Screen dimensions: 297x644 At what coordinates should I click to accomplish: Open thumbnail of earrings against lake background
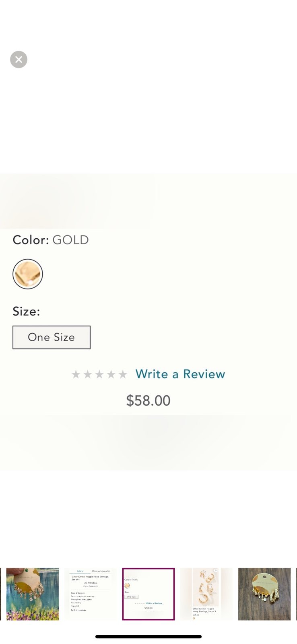tap(33, 594)
